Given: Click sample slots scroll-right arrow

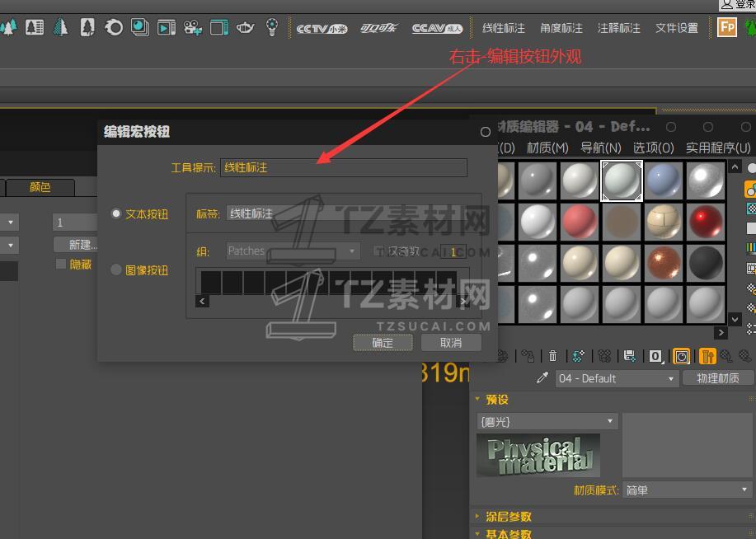Looking at the screenshot, I should pos(721,332).
